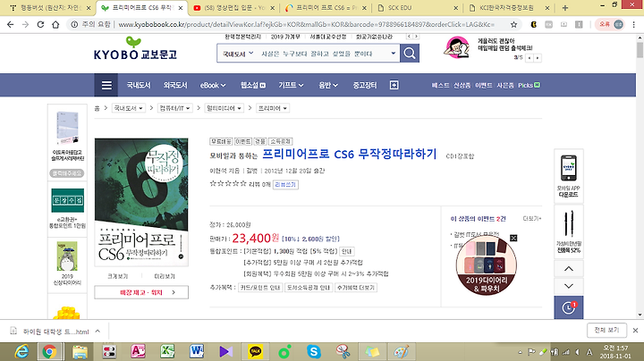The width and height of the screenshot is (644, 361).
Task: Open a new browser tab
Action: pyautogui.click(x=565, y=8)
